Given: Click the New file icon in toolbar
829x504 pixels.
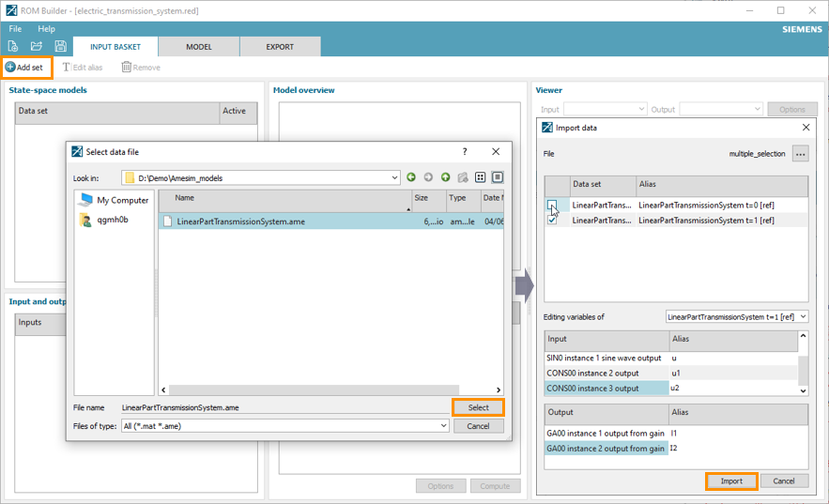Looking at the screenshot, I should point(13,46).
